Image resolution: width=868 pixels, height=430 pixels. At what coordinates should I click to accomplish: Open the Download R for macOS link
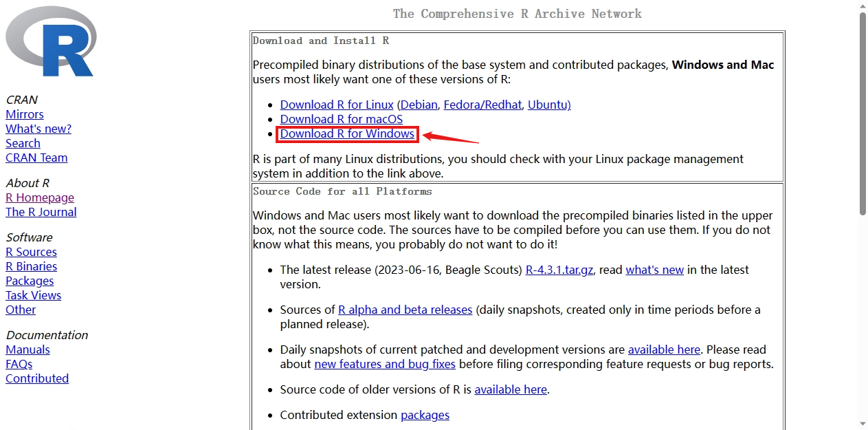(341, 119)
